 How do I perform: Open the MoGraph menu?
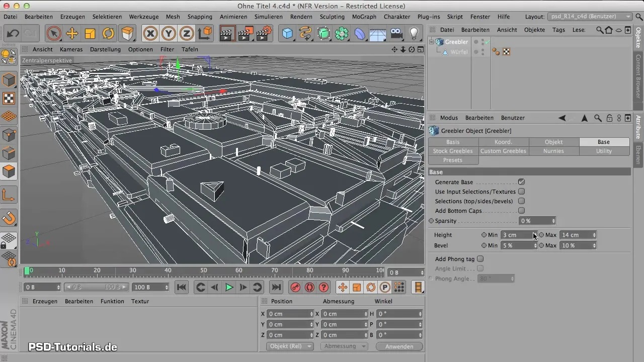(364, 17)
